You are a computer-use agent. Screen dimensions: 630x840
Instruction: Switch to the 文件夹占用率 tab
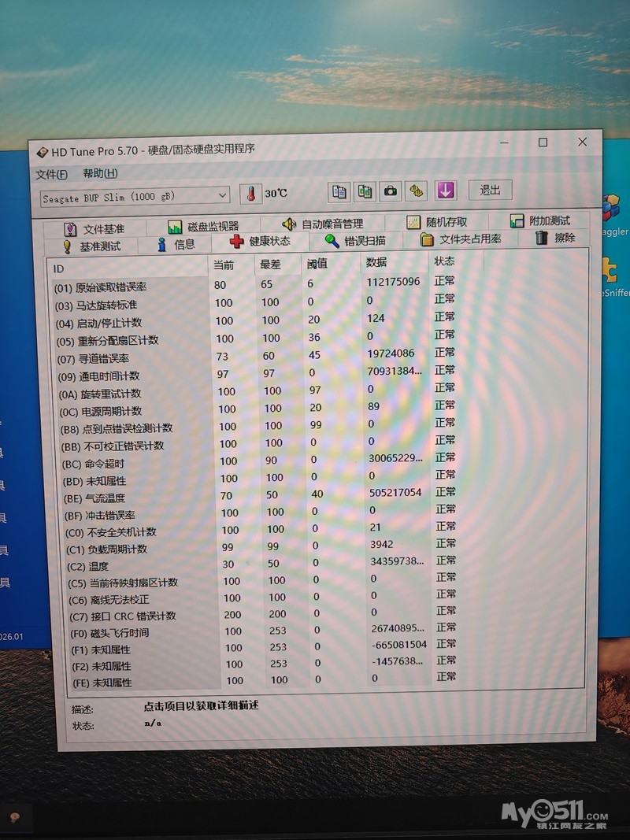(x=461, y=239)
